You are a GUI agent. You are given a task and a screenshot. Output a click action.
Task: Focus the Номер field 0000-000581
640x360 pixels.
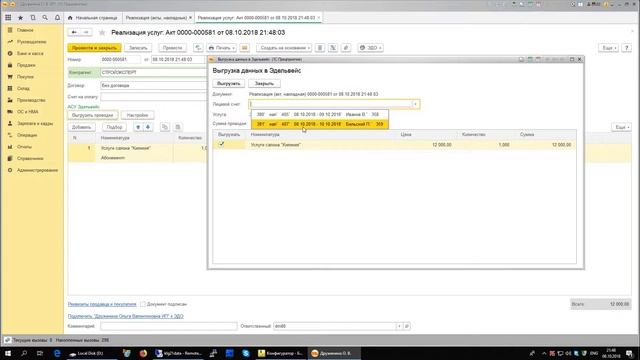pyautogui.click(x=120, y=60)
